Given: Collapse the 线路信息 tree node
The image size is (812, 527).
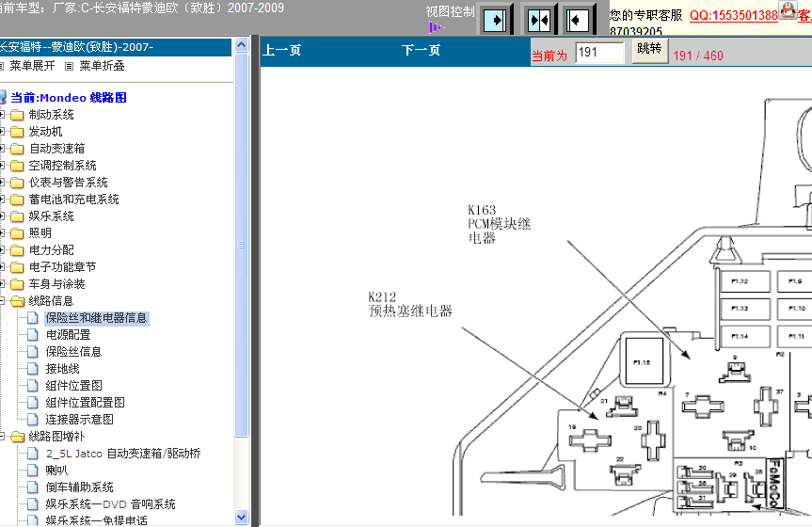Looking at the screenshot, I should click(x=2, y=301).
